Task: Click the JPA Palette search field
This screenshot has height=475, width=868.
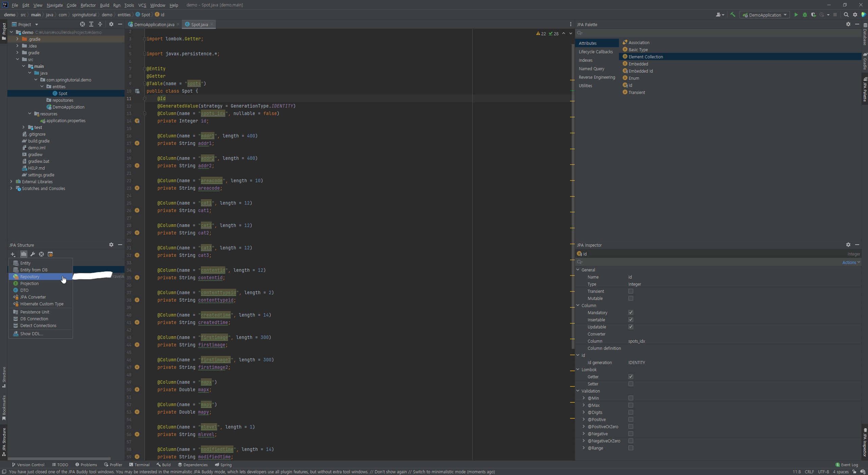Action: point(713,33)
